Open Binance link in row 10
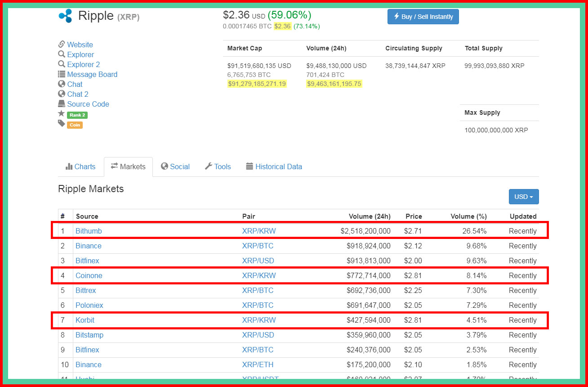 [x=89, y=364]
